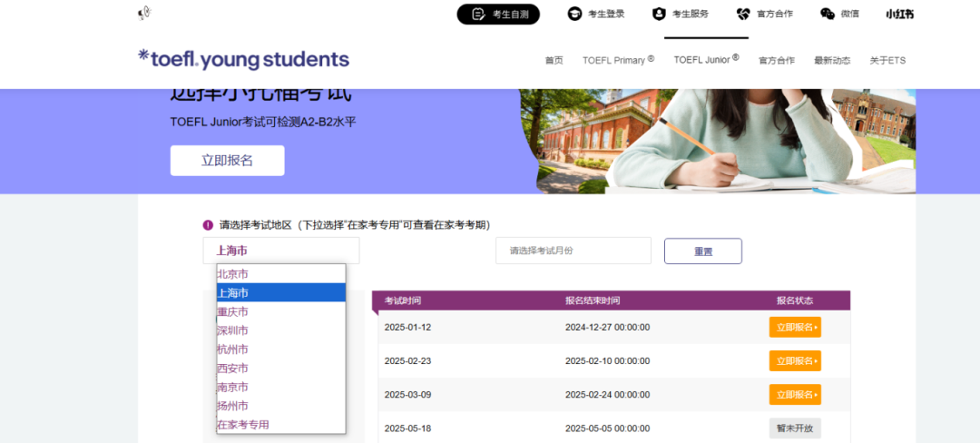This screenshot has width=980, height=443.
Task: Click the deadline 2024-12-27 00:00:00
Action: 607,327
